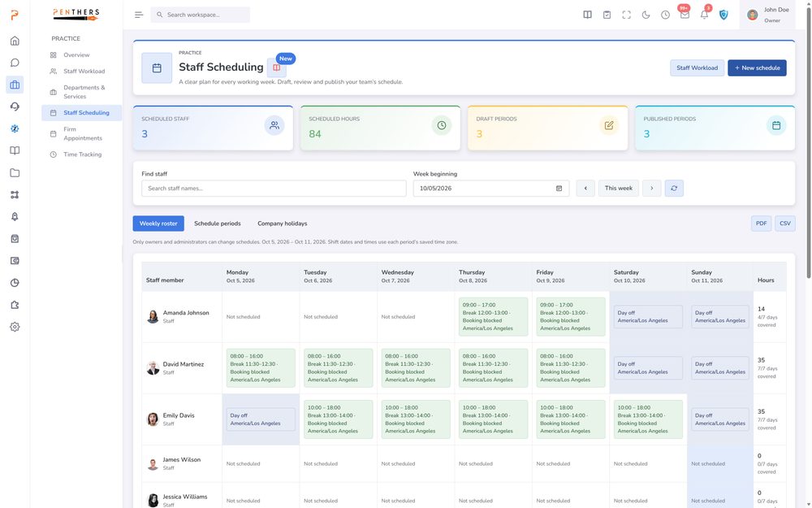812x508 pixels.
Task: Click Amanda Johnson's Saturday Day off cell
Action: [x=648, y=317]
